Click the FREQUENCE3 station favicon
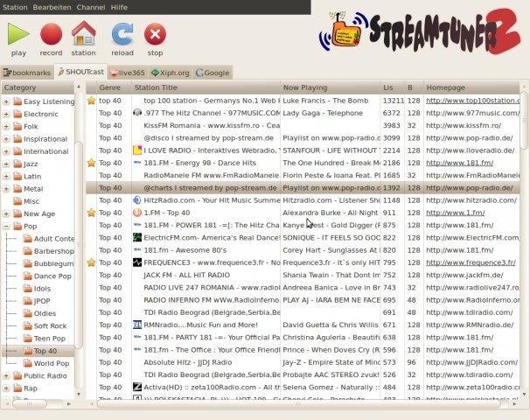 coord(137,262)
